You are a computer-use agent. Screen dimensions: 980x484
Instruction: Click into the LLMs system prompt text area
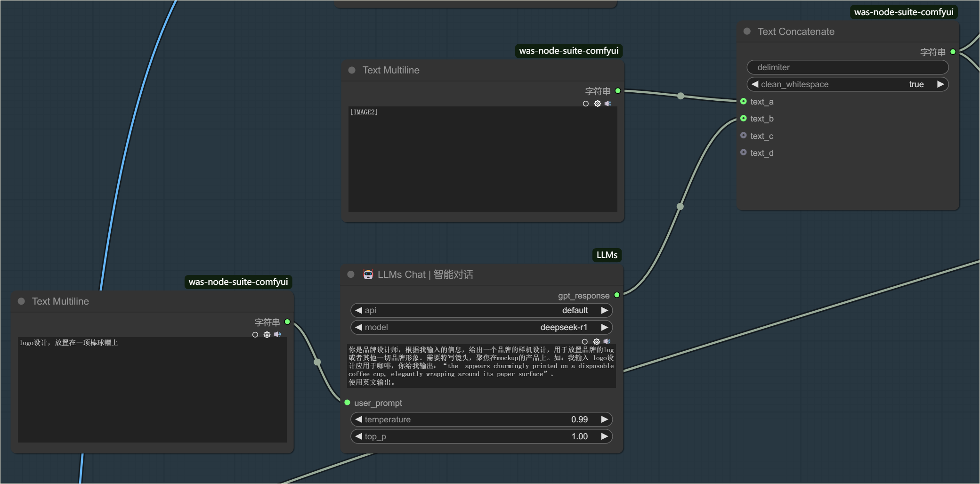point(481,366)
